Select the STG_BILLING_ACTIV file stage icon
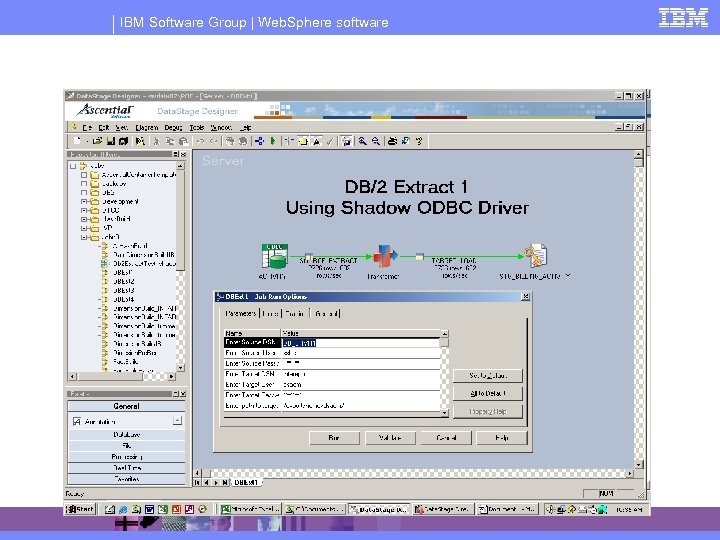The image size is (720, 540). [536, 255]
